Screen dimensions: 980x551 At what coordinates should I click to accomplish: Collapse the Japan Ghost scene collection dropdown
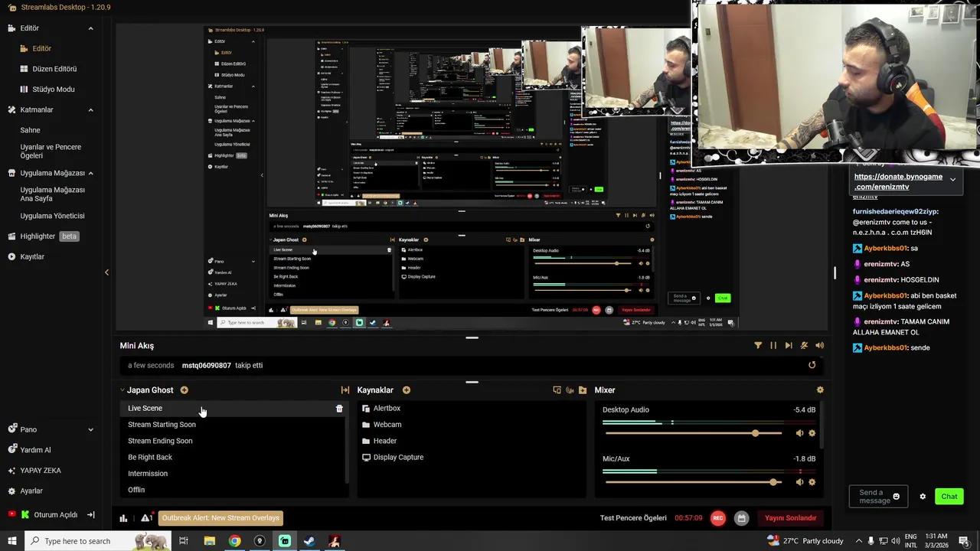pos(122,390)
